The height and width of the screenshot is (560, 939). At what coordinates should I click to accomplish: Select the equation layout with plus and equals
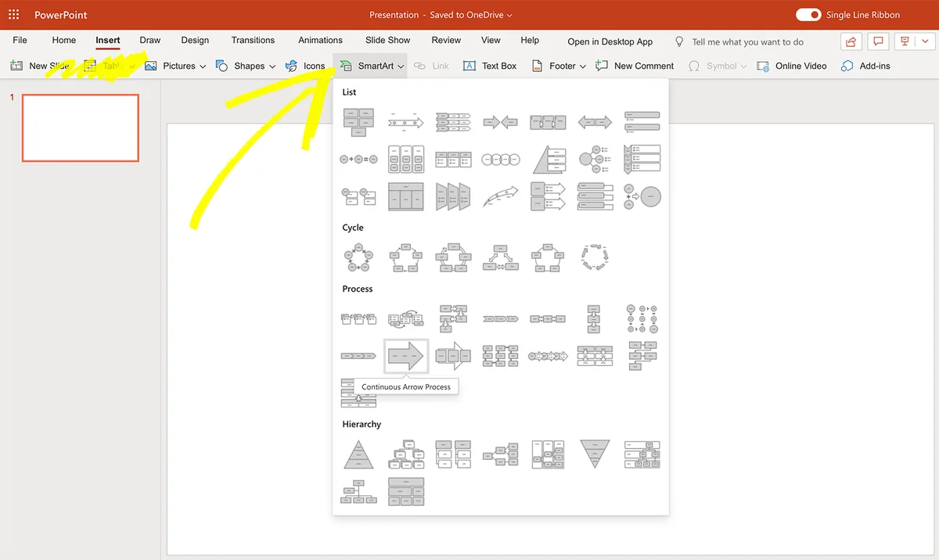click(359, 159)
